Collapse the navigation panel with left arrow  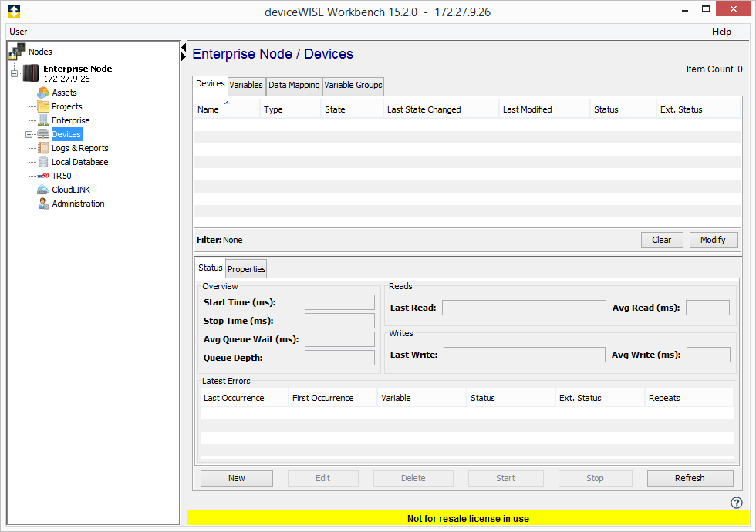pyautogui.click(x=184, y=47)
